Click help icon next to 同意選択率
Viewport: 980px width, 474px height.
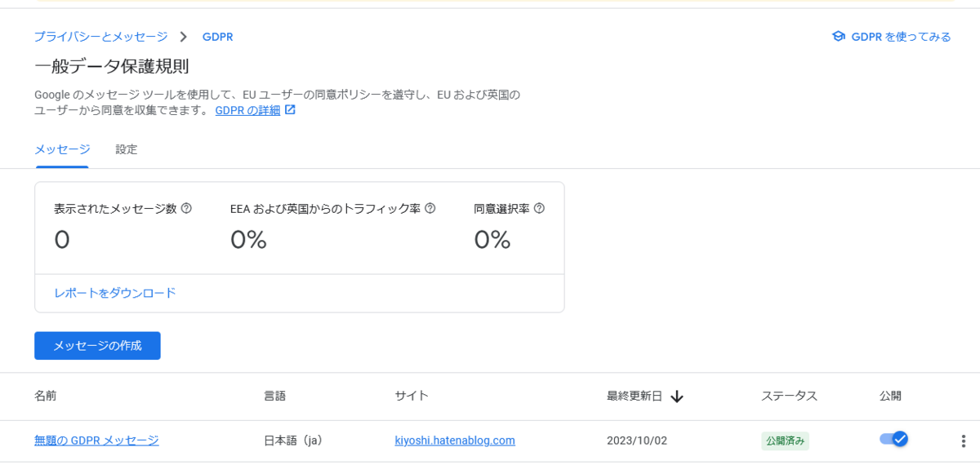tap(539, 208)
